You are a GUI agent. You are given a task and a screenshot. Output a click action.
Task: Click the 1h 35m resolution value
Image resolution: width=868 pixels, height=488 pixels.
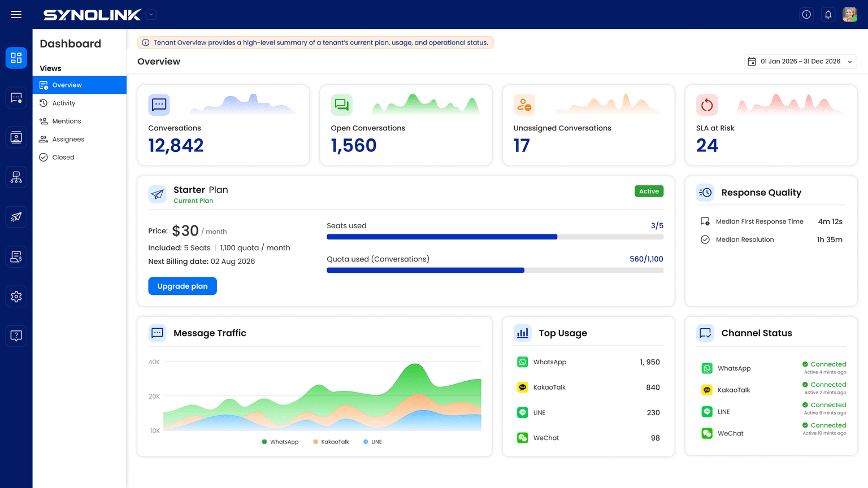click(x=830, y=239)
